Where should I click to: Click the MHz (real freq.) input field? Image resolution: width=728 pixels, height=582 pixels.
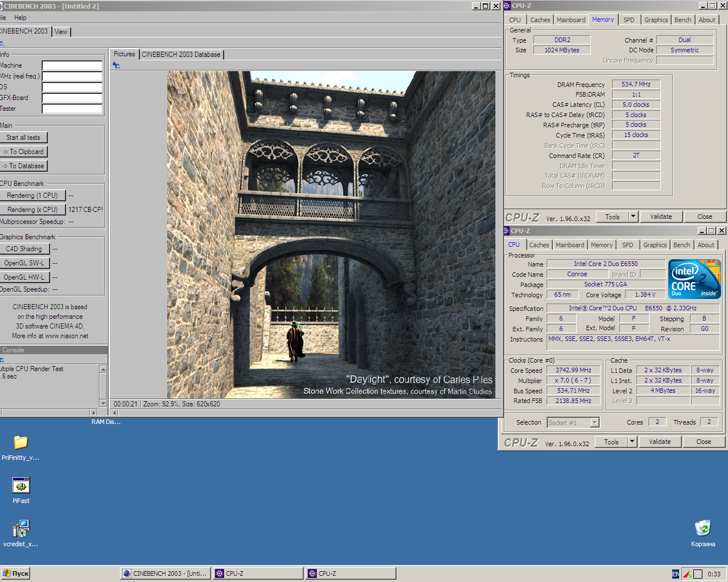(72, 76)
